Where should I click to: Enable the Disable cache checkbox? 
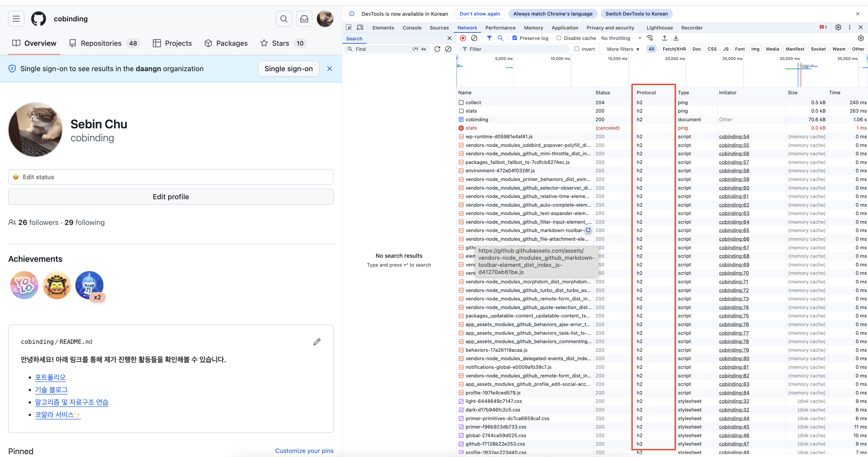click(x=559, y=38)
